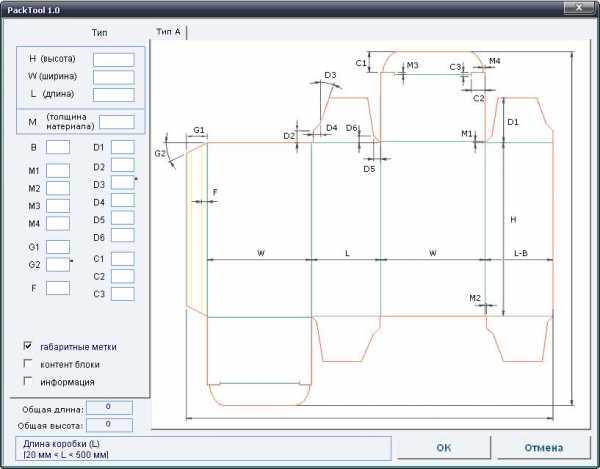Toggle the габаритные метки checkbox
The image size is (600, 469).
pos(28,346)
